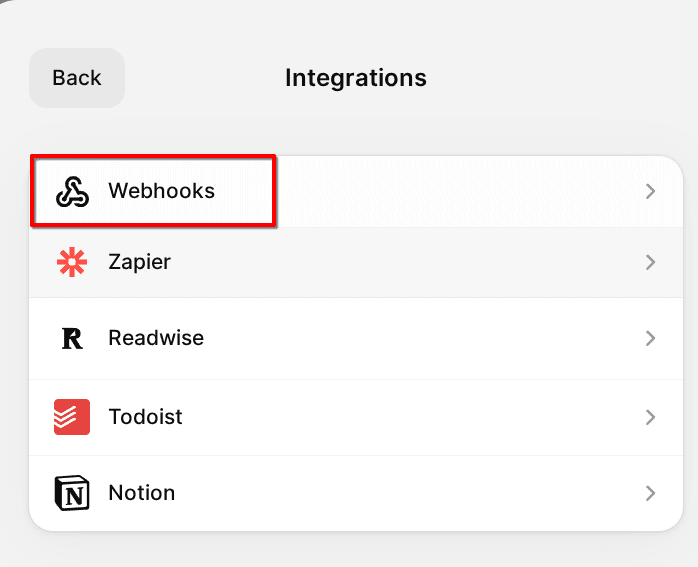This screenshot has height=567, width=698.
Task: Click empty area of Zapier row
Action: tap(401, 262)
